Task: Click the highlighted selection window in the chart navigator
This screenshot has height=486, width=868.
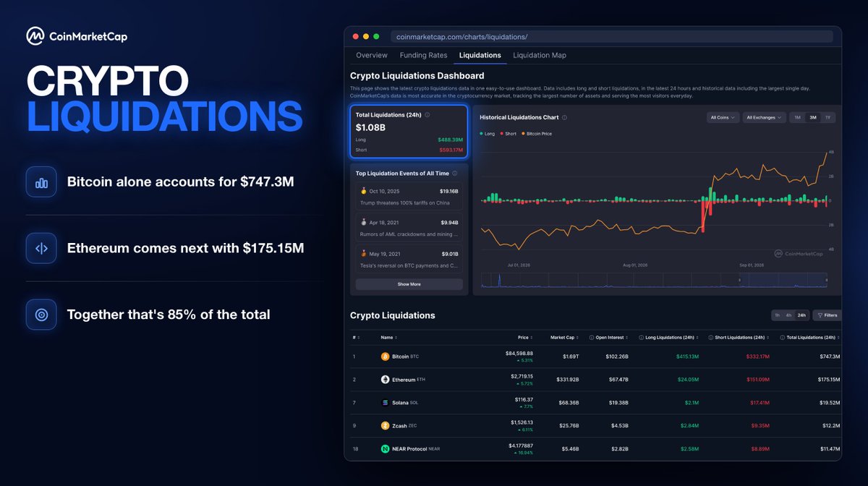Action: coord(782,281)
